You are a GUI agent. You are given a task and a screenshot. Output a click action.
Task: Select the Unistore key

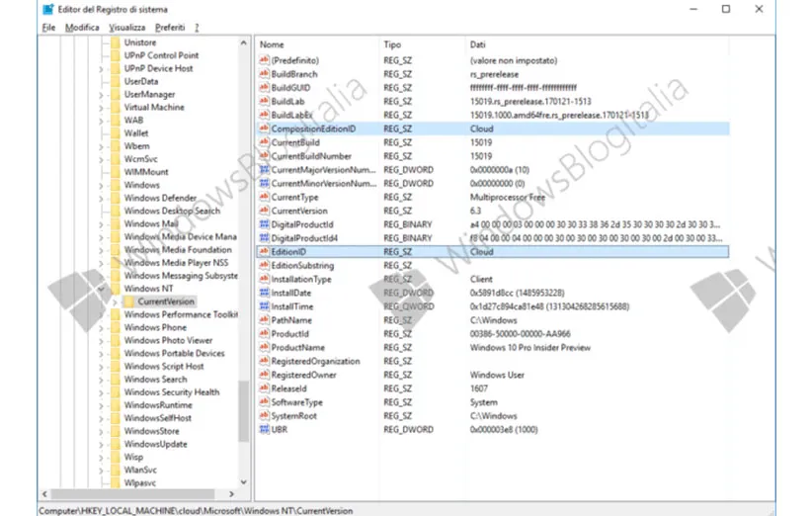pyautogui.click(x=140, y=43)
